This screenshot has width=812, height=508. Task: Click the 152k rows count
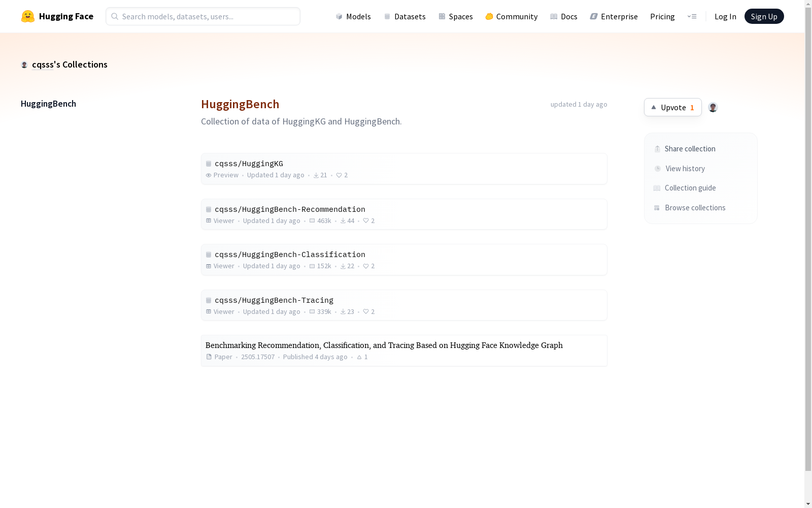click(324, 266)
